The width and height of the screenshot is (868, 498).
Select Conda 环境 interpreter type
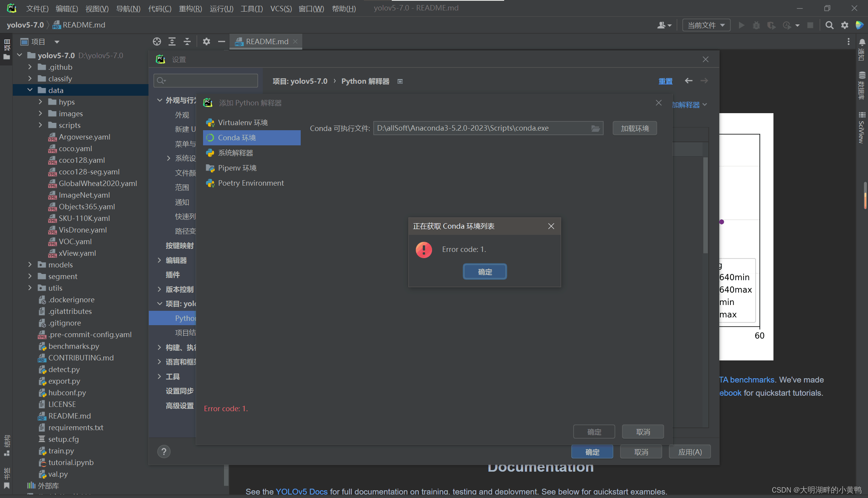pos(252,138)
